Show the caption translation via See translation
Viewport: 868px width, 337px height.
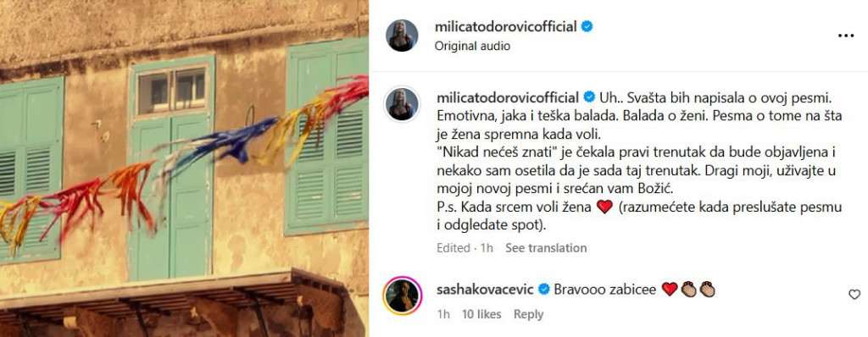click(x=546, y=248)
